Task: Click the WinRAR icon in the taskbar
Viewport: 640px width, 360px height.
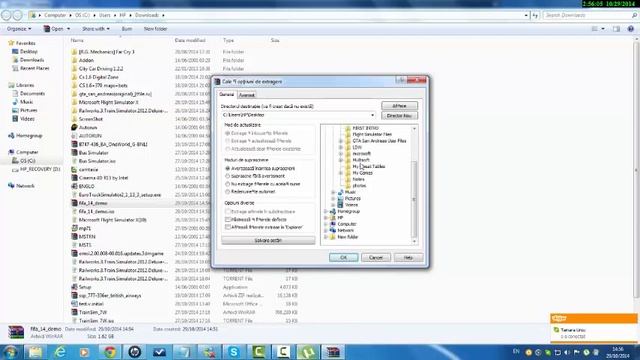Action: [333, 351]
